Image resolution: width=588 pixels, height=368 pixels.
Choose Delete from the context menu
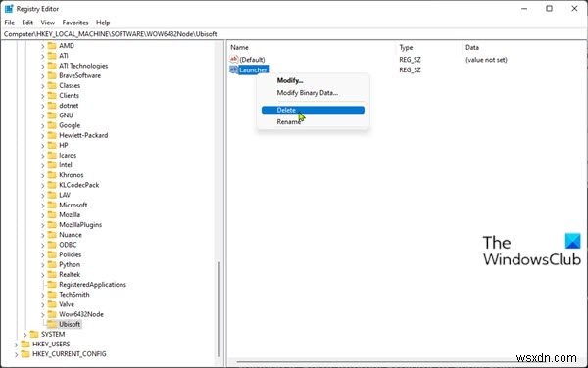[x=313, y=110]
